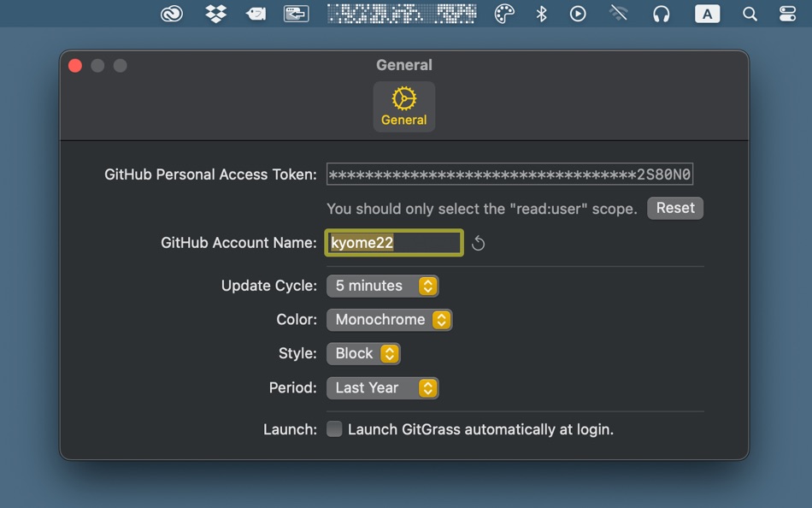Open the Now Playing menu bar icon
This screenshot has height=508, width=812.
click(578, 14)
